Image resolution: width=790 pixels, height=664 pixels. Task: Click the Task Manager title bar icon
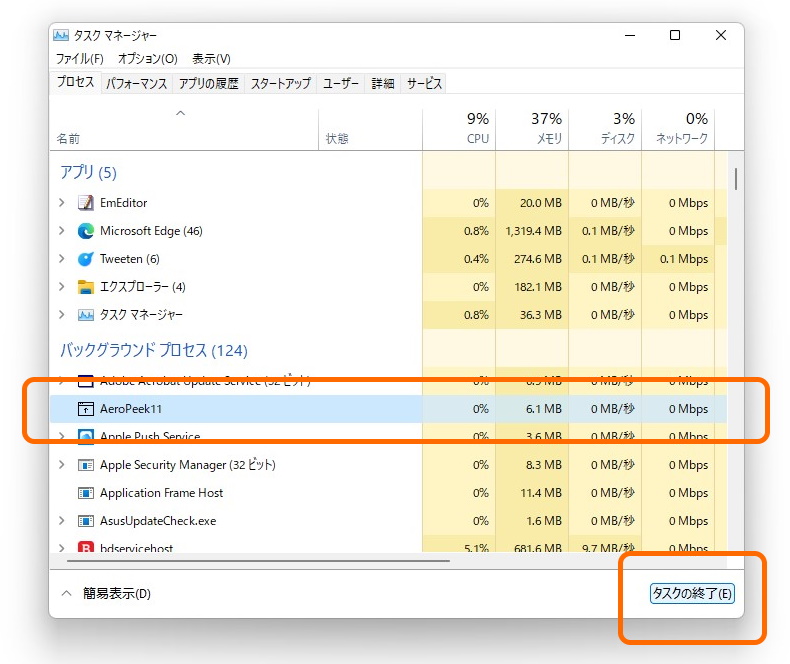coord(61,35)
